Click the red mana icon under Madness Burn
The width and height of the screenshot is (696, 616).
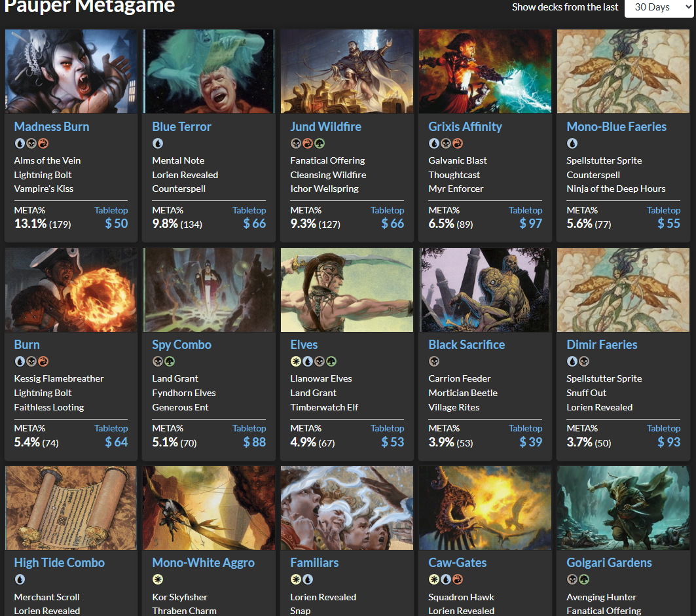tap(43, 143)
